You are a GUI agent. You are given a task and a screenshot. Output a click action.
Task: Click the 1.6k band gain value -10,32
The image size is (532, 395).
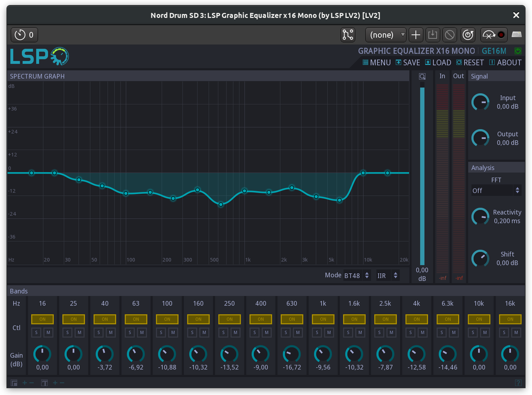click(x=354, y=367)
